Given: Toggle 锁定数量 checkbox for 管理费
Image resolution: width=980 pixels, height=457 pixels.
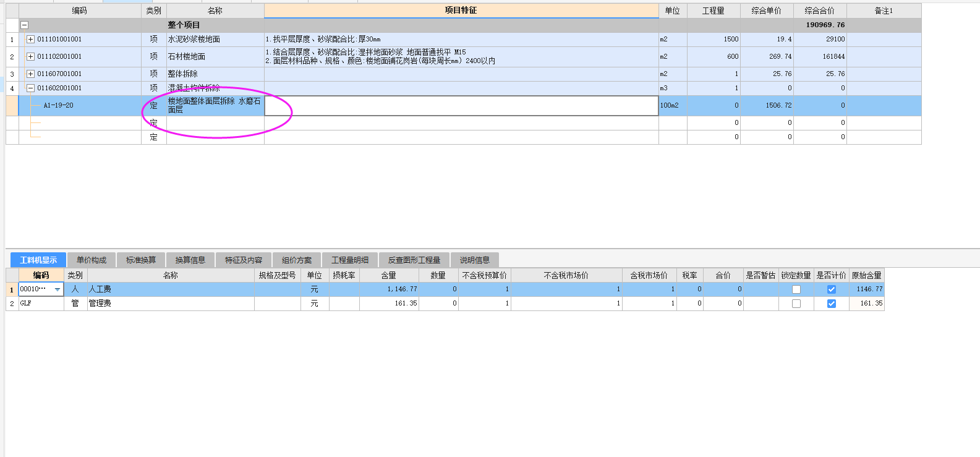Looking at the screenshot, I should (796, 304).
